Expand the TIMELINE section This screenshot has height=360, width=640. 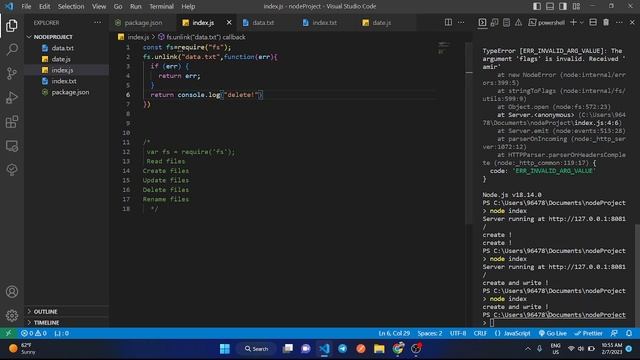pos(67,322)
